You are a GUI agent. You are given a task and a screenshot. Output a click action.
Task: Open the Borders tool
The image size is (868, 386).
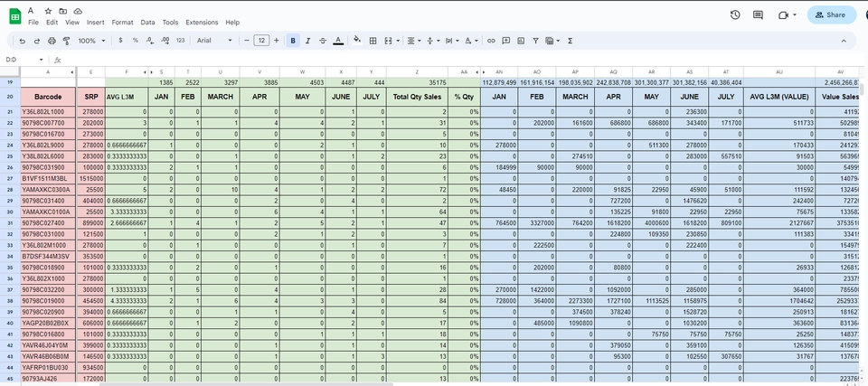373,41
